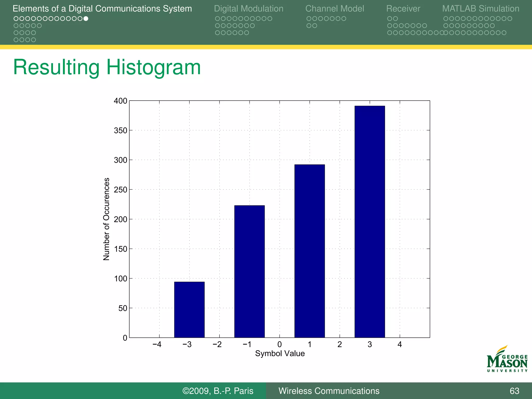Click the first dot under Channel Model
The image size is (532, 399).
coord(309,18)
